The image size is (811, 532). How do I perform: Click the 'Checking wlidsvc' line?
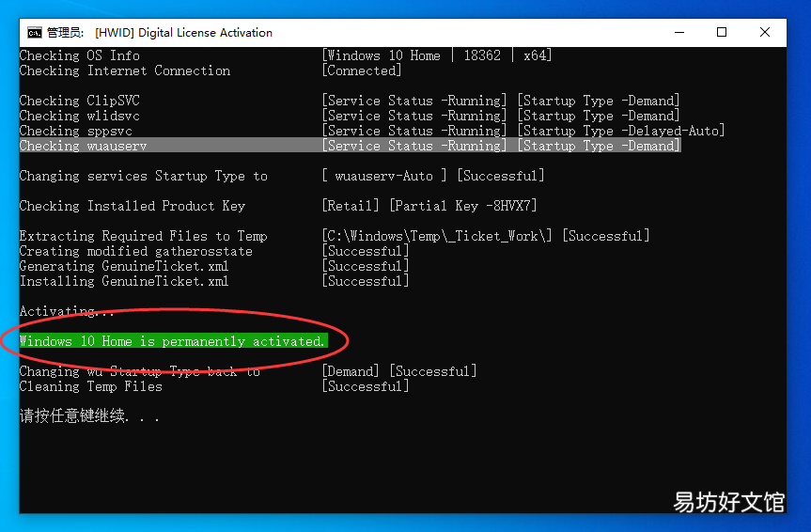point(80,116)
